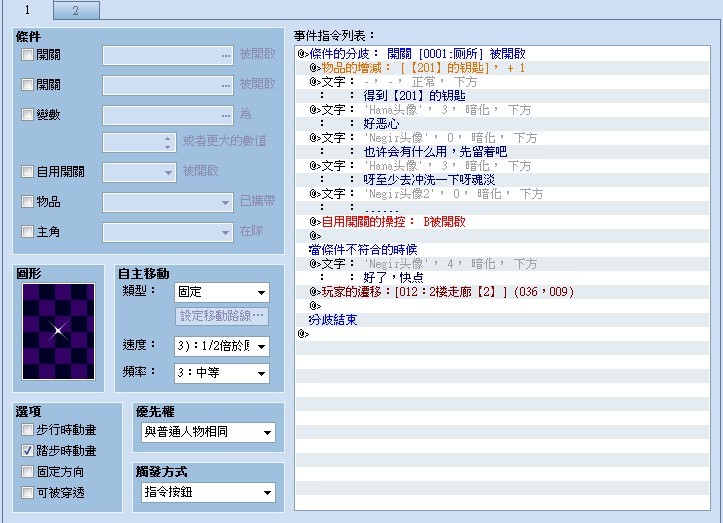
Task: Enable the second 開關 condition checkbox
Action: [27, 84]
